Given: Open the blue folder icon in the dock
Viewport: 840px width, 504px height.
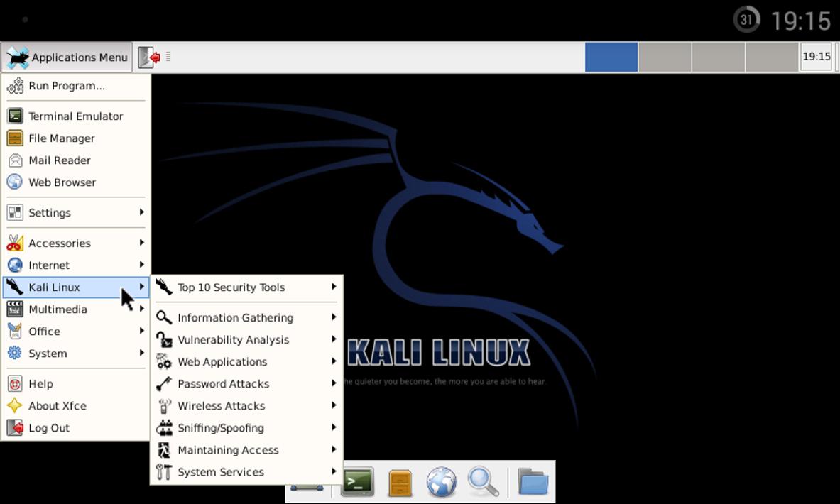Looking at the screenshot, I should 533,481.
